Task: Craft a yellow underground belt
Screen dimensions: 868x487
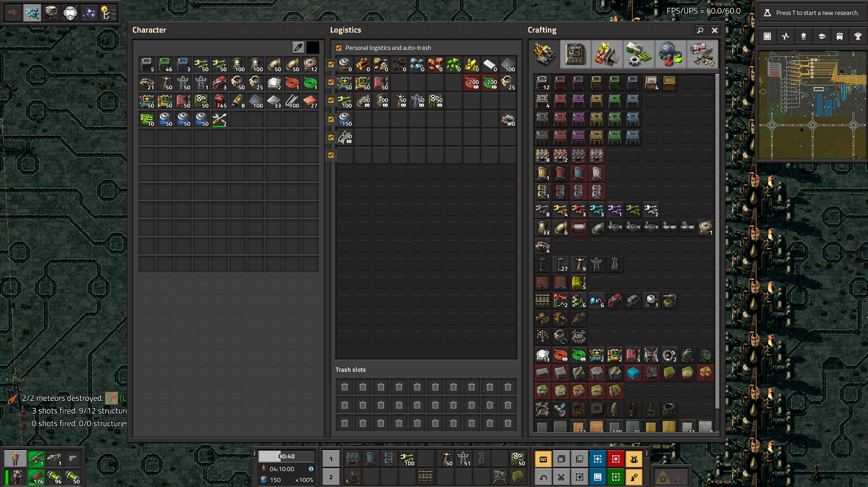Action: click(x=542, y=174)
